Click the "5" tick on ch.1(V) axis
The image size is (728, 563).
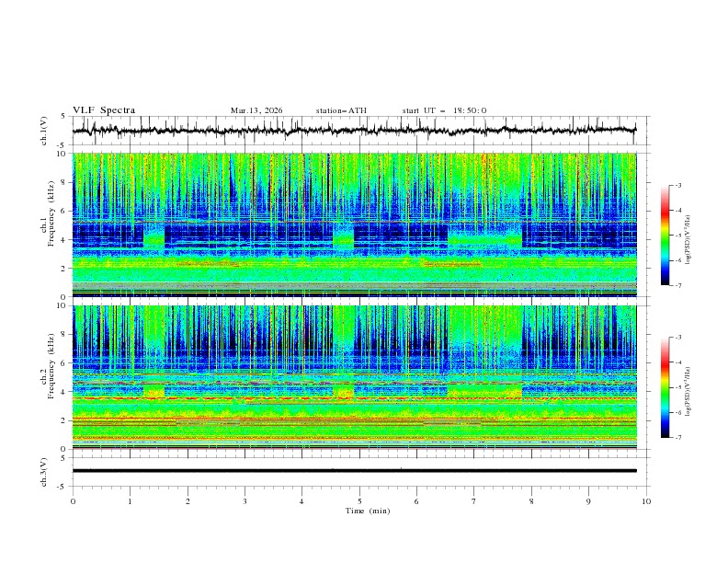click(x=64, y=116)
